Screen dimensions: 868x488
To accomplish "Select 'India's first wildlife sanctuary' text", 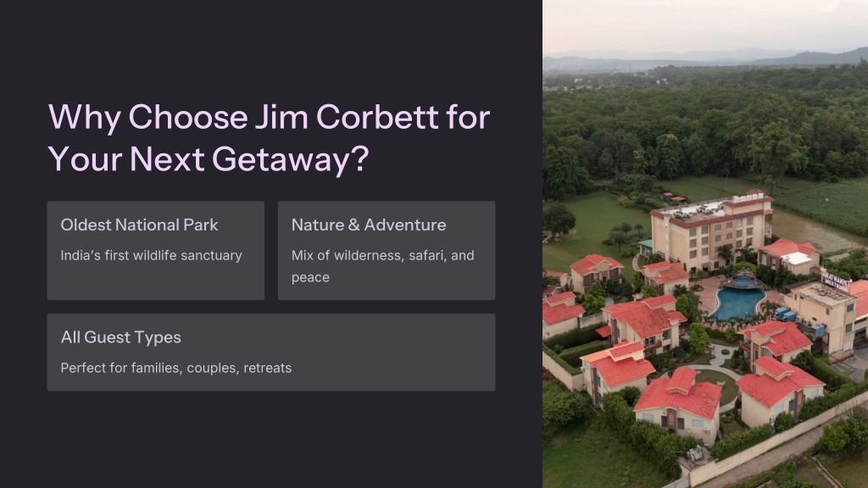I will point(151,255).
